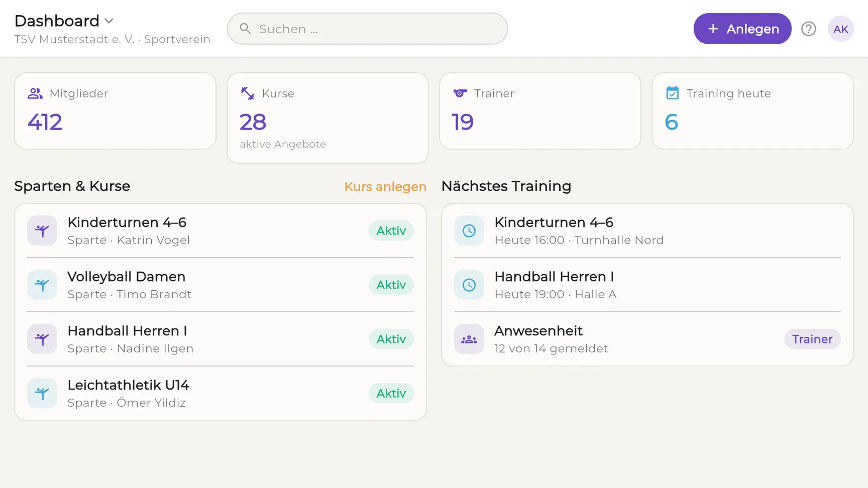Click the clock icon for Handball Herren I training
Viewport: 868px width, 488px height.
coord(469,285)
